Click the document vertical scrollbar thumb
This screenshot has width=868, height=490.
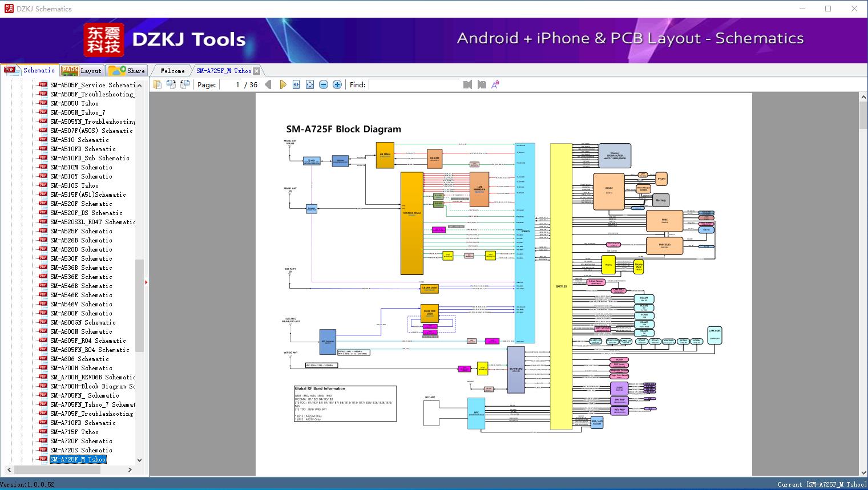pyautogui.click(x=863, y=116)
